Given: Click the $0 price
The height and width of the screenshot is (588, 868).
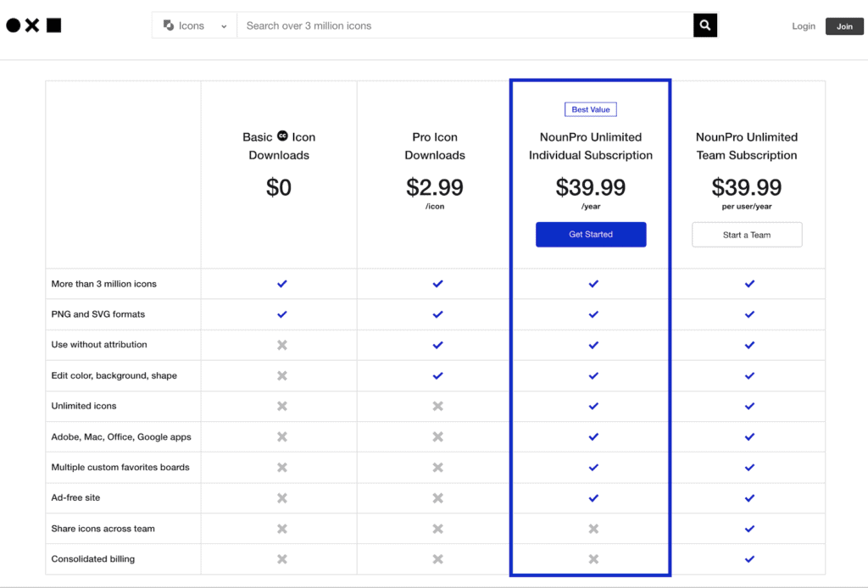Looking at the screenshot, I should coord(278,187).
